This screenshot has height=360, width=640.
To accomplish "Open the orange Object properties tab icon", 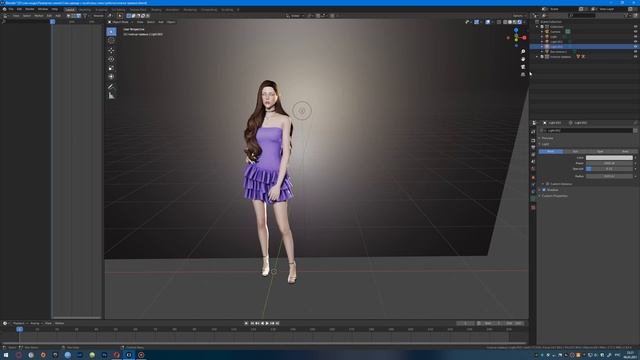I will click(533, 178).
